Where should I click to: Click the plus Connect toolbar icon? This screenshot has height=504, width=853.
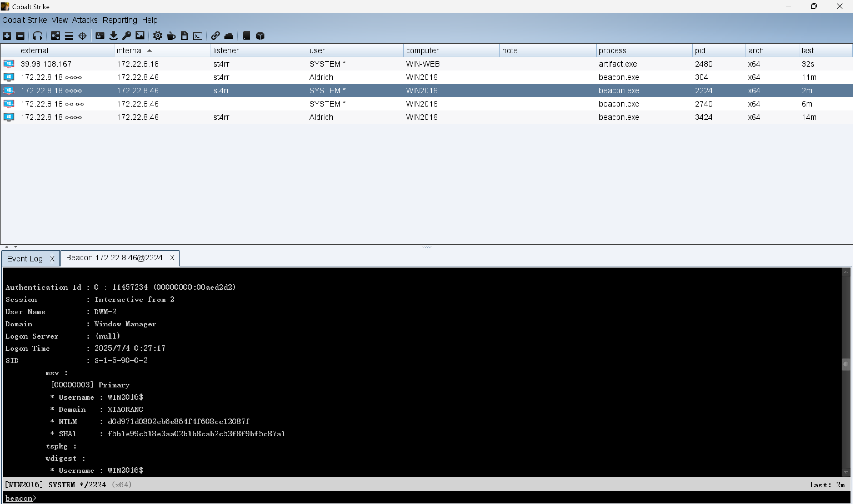pyautogui.click(x=7, y=36)
